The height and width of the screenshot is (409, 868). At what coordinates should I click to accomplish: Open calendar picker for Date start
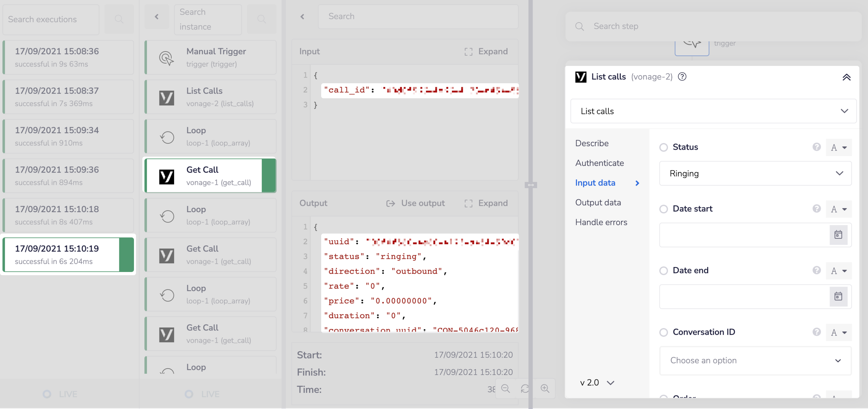(838, 235)
